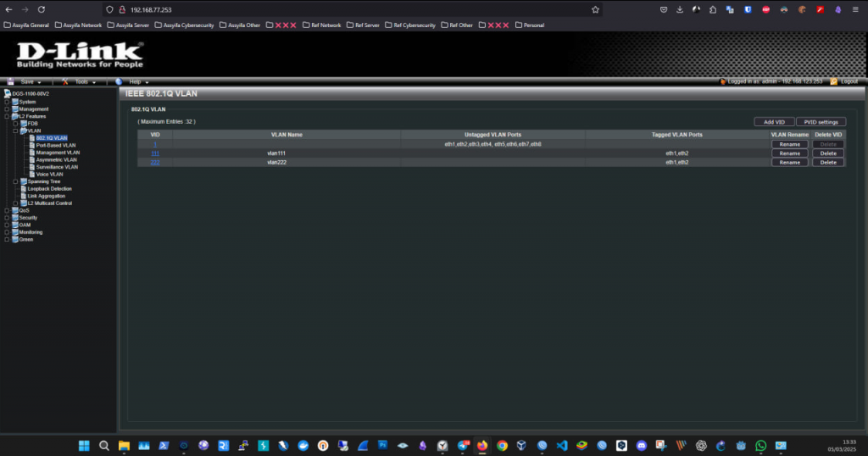This screenshot has height=456, width=868.
Task: Click the Help globe icon
Action: click(x=120, y=81)
